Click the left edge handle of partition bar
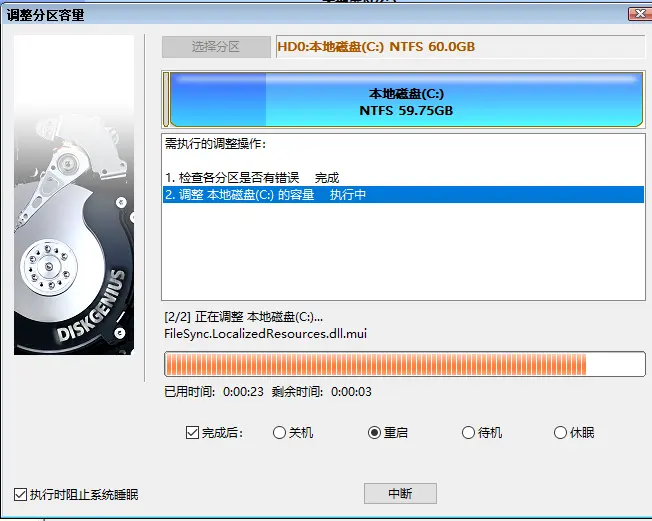The width and height of the screenshot is (652, 521). pyautogui.click(x=166, y=98)
